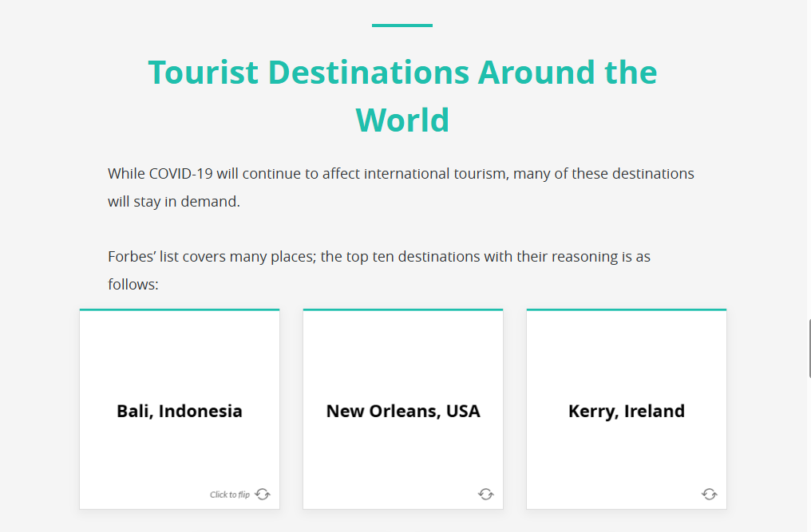Click the word 'World' in the heading
This screenshot has width=811, height=532.
(402, 120)
